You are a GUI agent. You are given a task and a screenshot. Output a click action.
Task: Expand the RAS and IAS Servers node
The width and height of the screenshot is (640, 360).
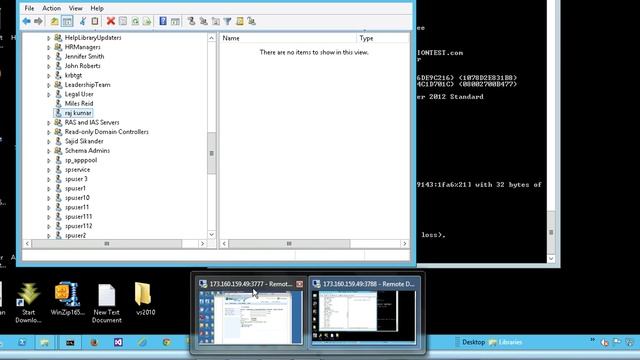[49, 123]
